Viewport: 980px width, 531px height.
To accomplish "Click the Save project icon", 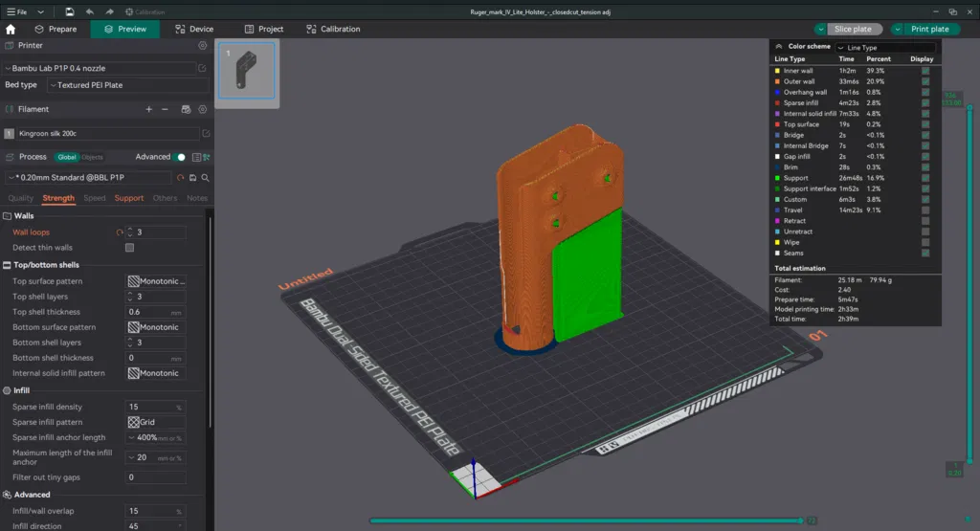I will 70,11.
